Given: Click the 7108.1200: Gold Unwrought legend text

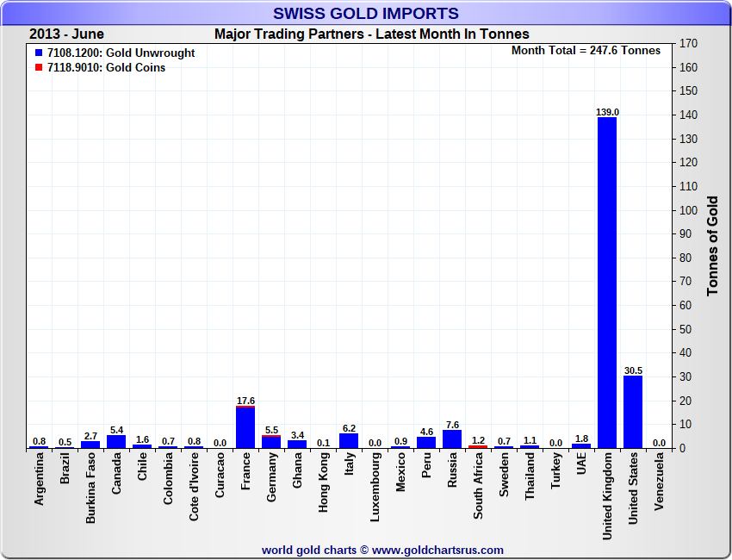Looking at the screenshot, I should pos(121,53).
